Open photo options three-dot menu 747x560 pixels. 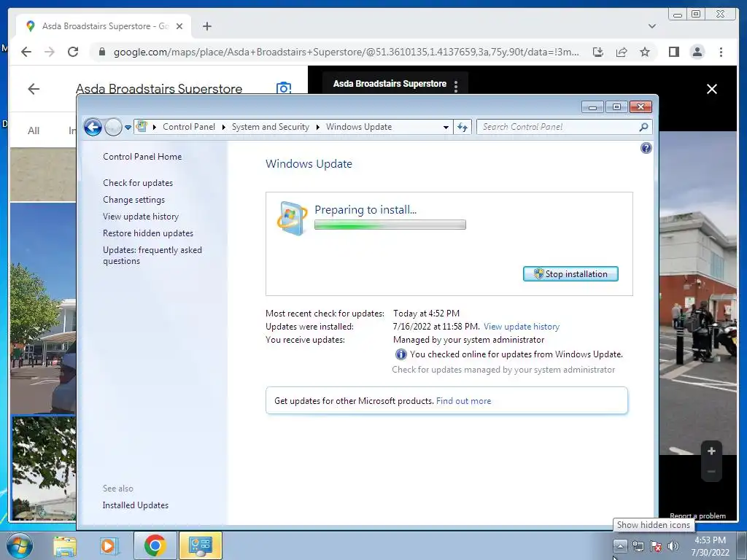click(x=456, y=86)
